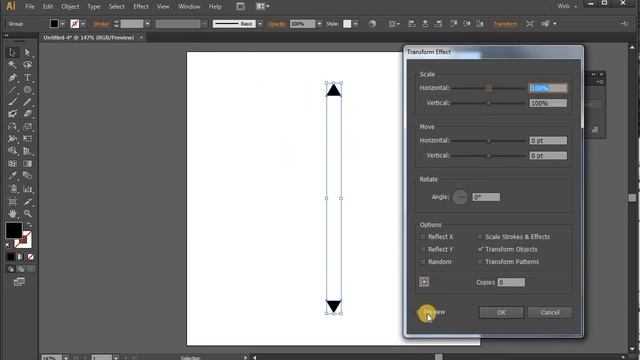
Task: Click the black fill swatch in toolbox
Action: (13, 231)
